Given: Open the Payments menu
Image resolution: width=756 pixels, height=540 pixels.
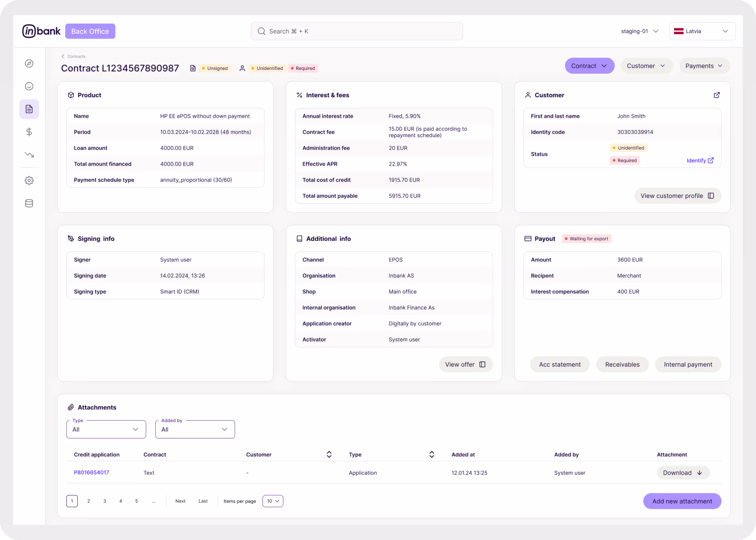Looking at the screenshot, I should pyautogui.click(x=704, y=66).
